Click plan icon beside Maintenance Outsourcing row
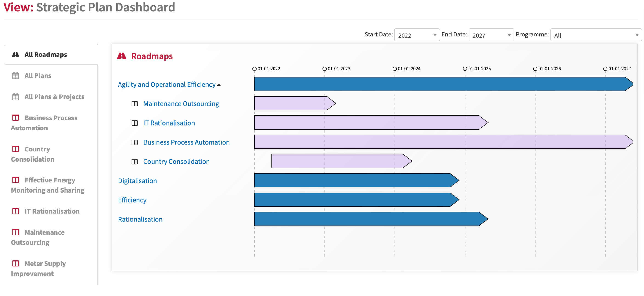Viewport: 644px width, 296px height. coord(135,104)
